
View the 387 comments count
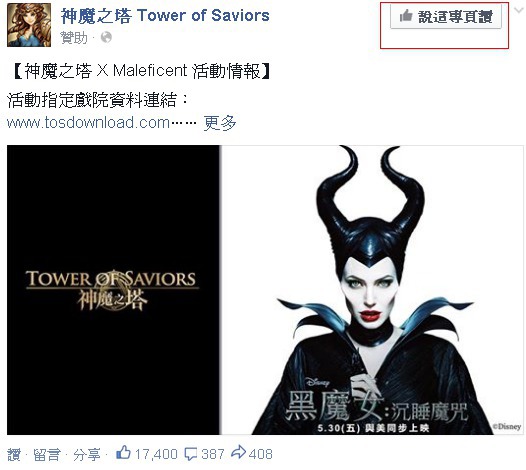coord(213,454)
